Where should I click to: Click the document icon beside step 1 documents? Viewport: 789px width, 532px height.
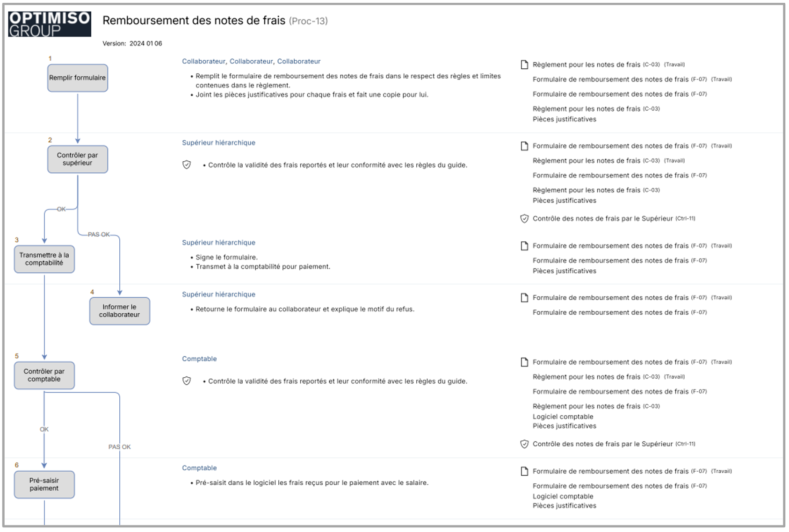[524, 65]
